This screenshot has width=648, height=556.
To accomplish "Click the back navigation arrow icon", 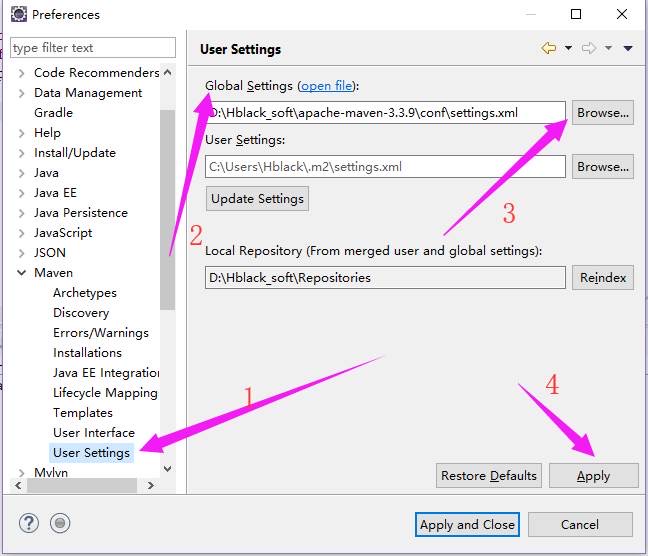I will point(548,48).
